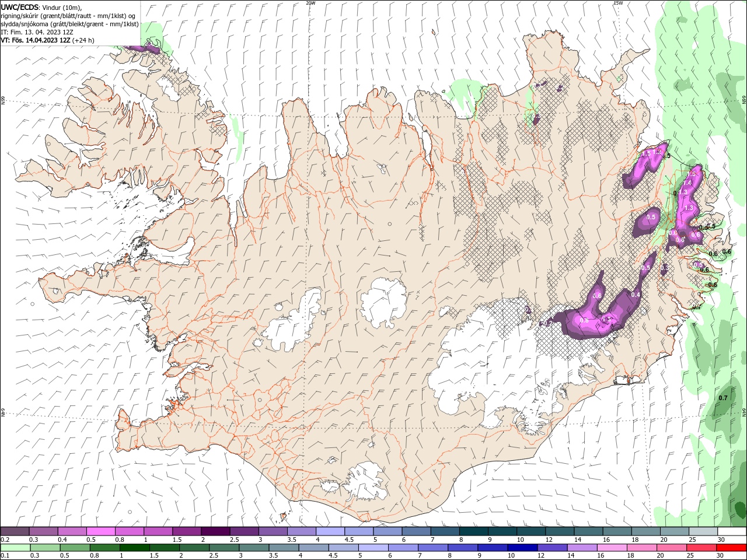The width and height of the screenshot is (747, 560).
Task: Click the '18' label in the upper legend row
Action: pos(634,540)
